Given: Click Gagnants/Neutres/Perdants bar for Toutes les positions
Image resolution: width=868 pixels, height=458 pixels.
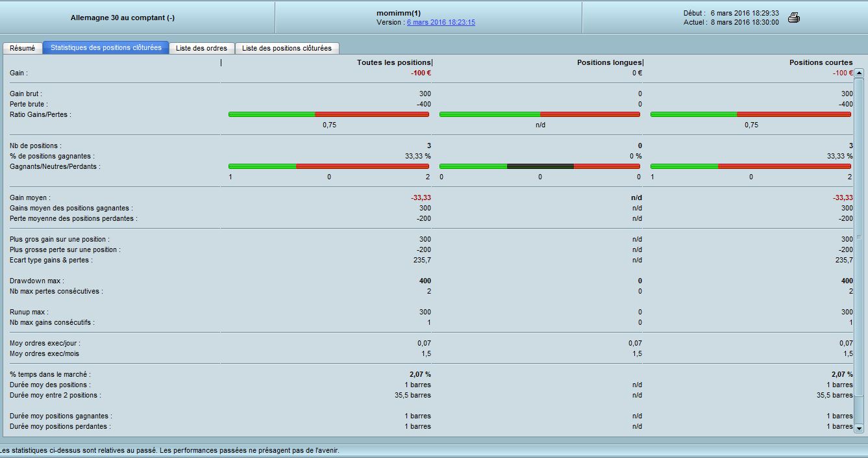Looking at the screenshot, I should coord(329,166).
